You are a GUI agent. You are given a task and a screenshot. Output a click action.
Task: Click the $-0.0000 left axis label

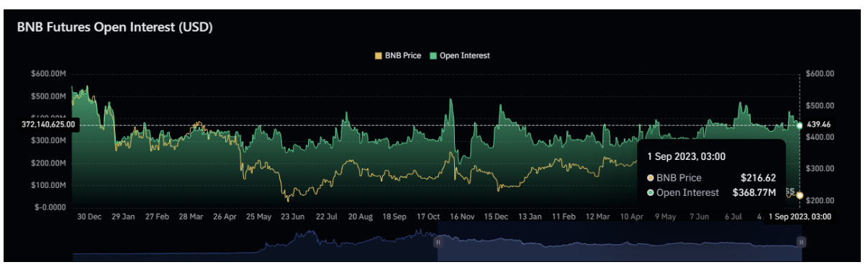[50, 207]
